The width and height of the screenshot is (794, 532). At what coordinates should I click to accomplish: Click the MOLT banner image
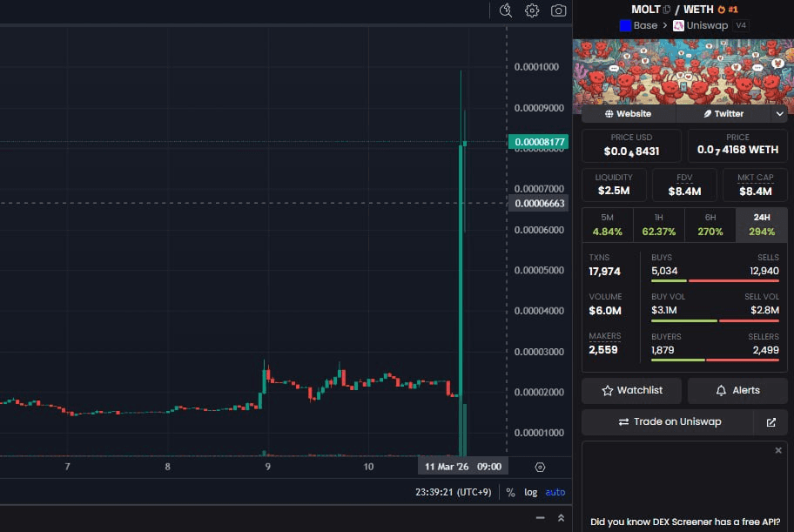click(683, 72)
